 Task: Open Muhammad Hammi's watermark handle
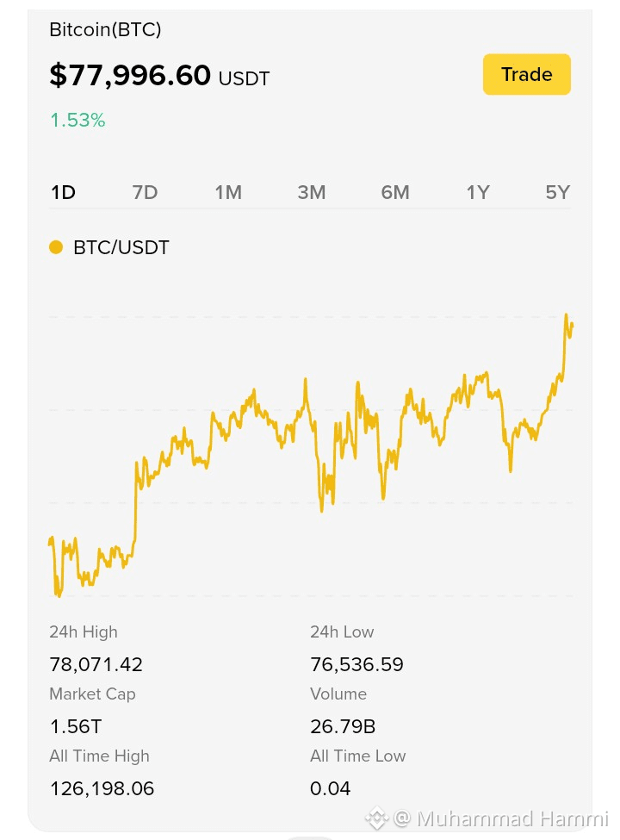(502, 818)
